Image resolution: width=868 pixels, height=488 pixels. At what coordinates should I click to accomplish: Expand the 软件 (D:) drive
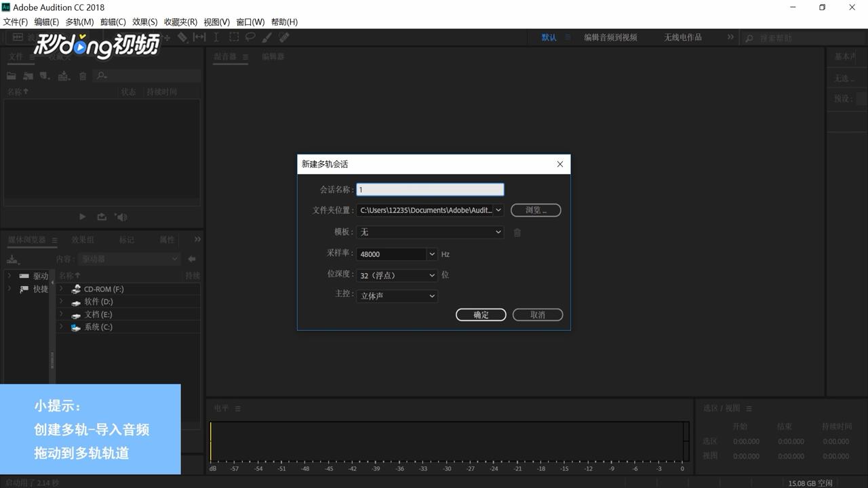(x=61, y=302)
